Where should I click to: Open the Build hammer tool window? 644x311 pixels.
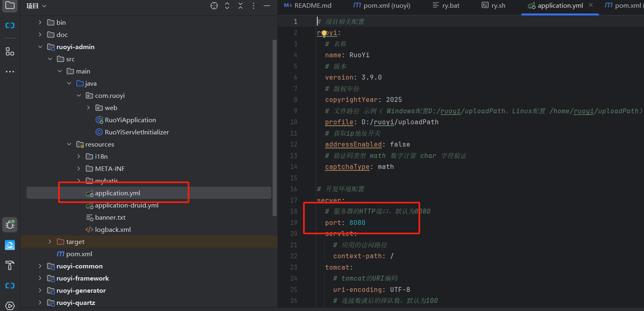10,266
